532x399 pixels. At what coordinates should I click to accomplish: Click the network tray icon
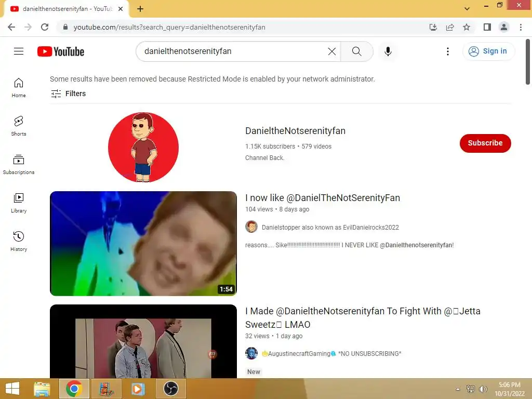click(471, 389)
